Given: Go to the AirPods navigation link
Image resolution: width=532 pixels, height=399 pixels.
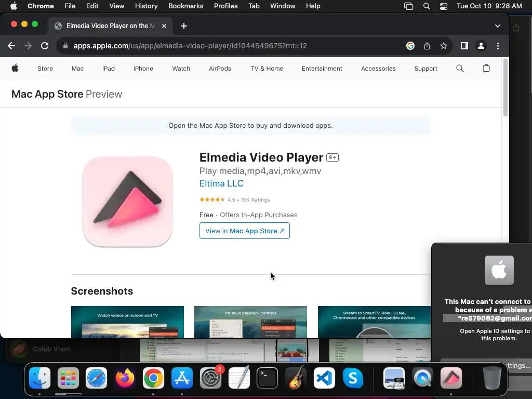Looking at the screenshot, I should tap(220, 69).
